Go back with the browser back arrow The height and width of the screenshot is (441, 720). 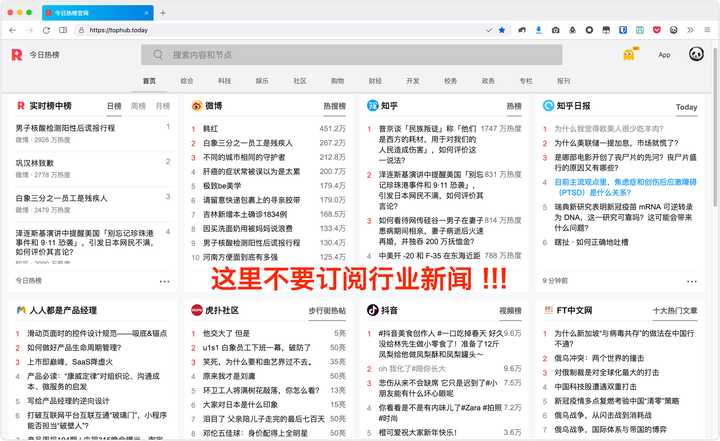[13, 30]
